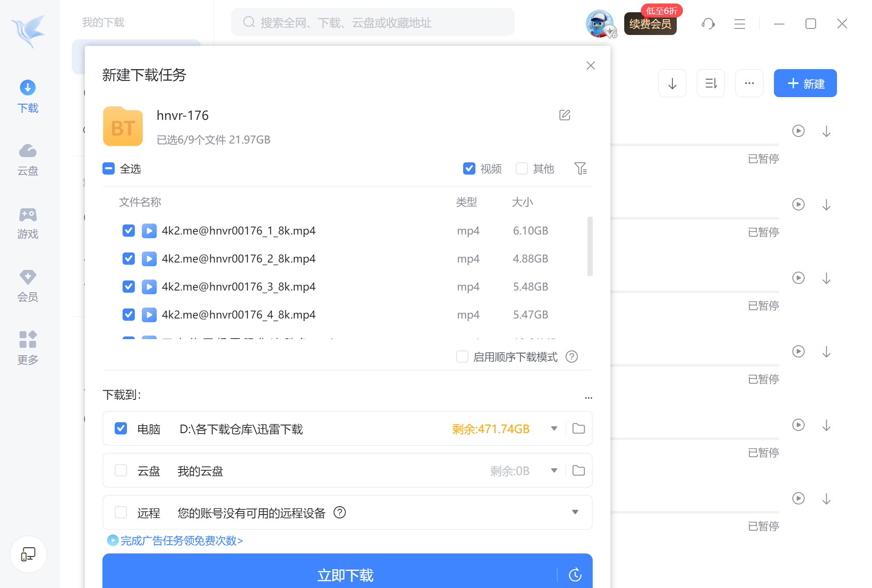The height and width of the screenshot is (588, 872).
Task: Open the main hamburger menu
Action: [x=740, y=24]
